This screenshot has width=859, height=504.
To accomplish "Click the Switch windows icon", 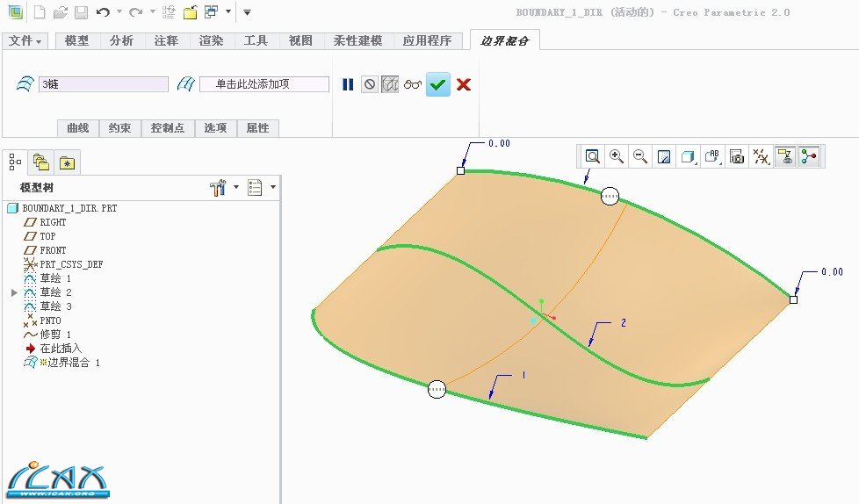I will [212, 12].
